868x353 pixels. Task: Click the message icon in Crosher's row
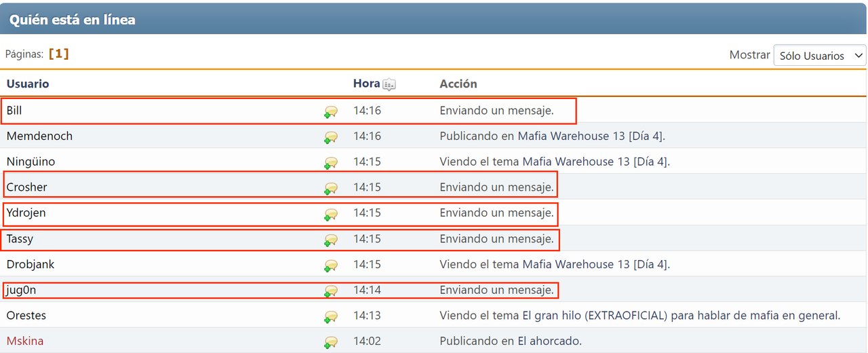pyautogui.click(x=331, y=188)
